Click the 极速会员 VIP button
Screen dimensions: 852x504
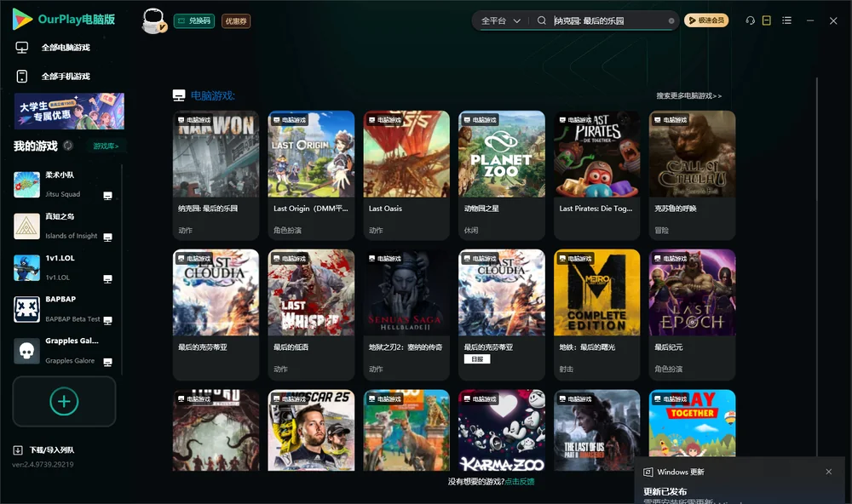point(706,20)
